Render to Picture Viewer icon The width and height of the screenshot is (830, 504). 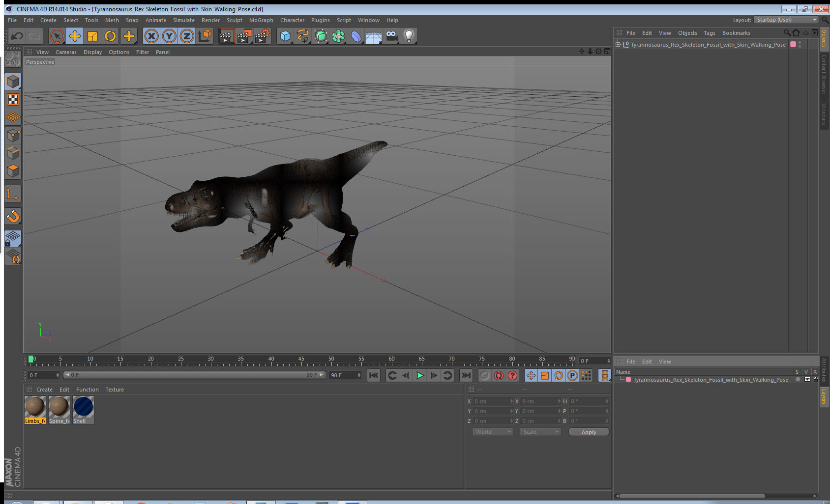pos(244,36)
